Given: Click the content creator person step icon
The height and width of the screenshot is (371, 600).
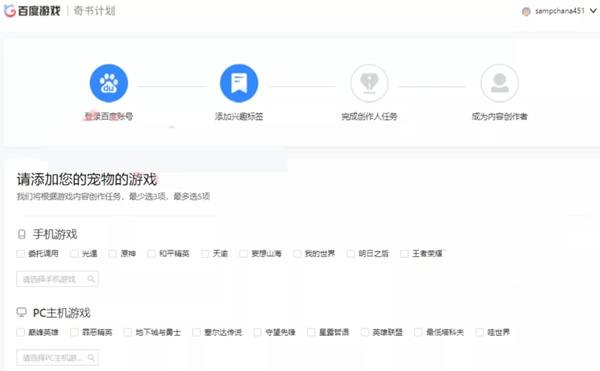Looking at the screenshot, I should tap(499, 83).
